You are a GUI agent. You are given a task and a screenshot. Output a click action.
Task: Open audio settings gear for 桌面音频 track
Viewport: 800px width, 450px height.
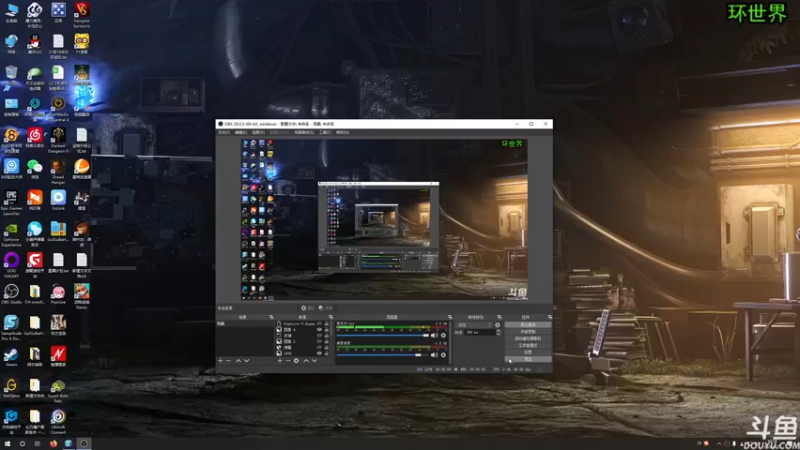click(443, 355)
